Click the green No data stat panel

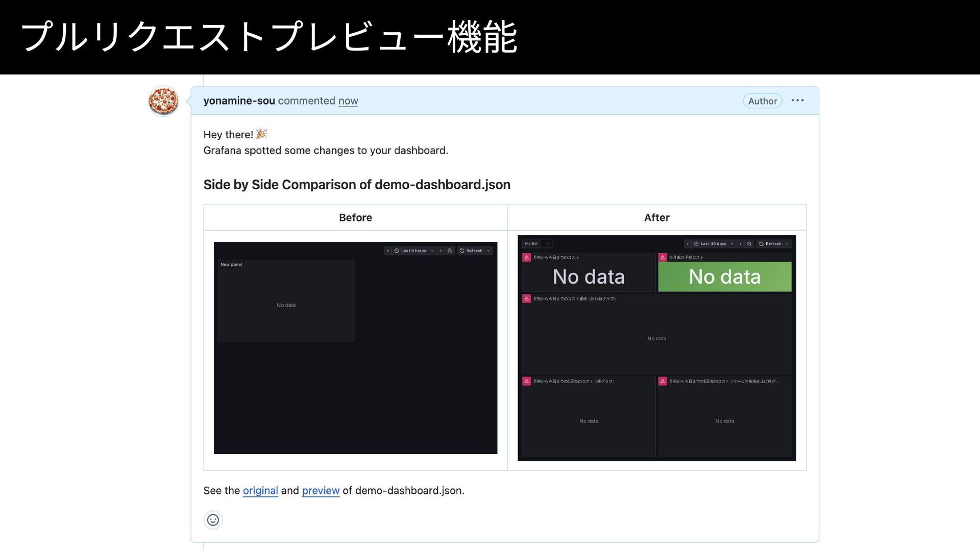725,277
